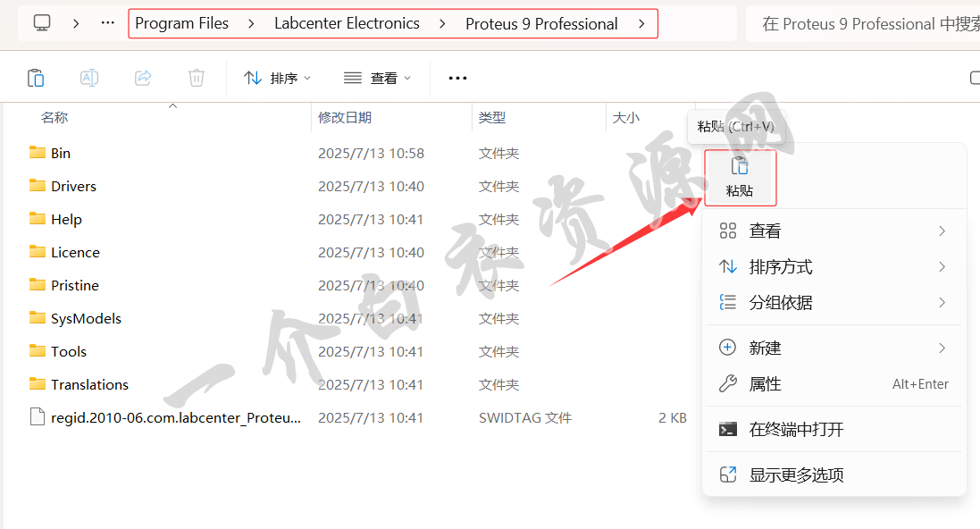
Task: Click the search box for Proteus 9 Professional
Action: coord(865,24)
